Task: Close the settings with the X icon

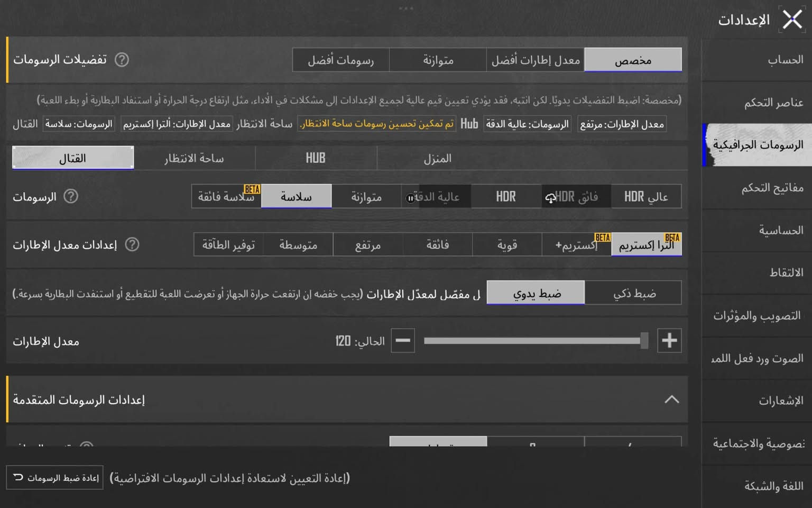Action: tap(792, 20)
